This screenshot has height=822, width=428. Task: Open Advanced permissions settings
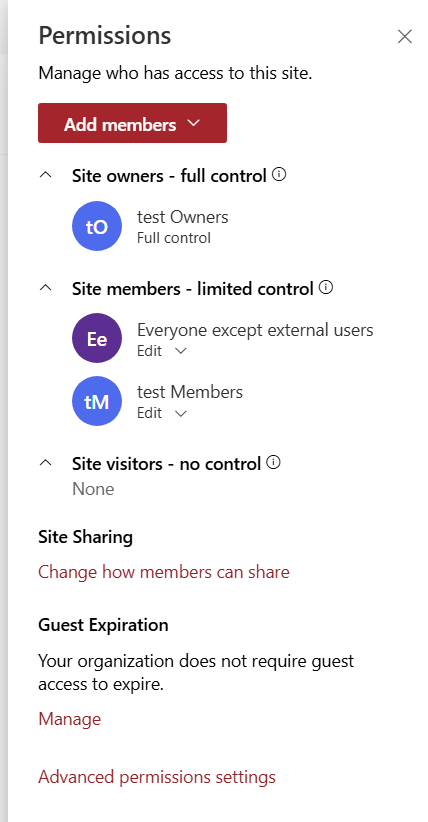tap(157, 776)
